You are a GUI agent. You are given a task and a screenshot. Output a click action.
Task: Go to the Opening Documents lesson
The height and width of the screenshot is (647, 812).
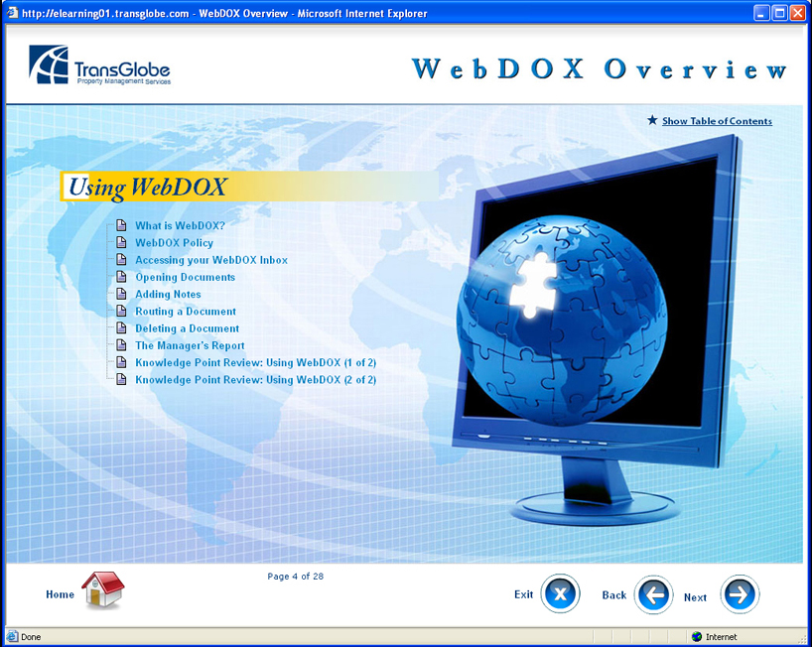[x=185, y=277]
